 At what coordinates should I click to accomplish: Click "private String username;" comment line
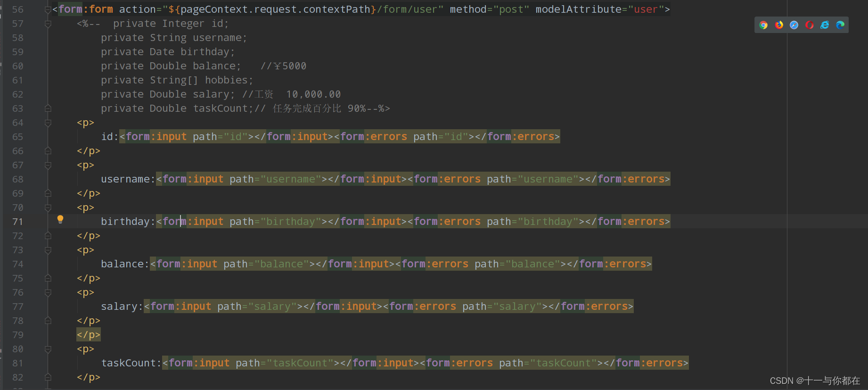[174, 38]
